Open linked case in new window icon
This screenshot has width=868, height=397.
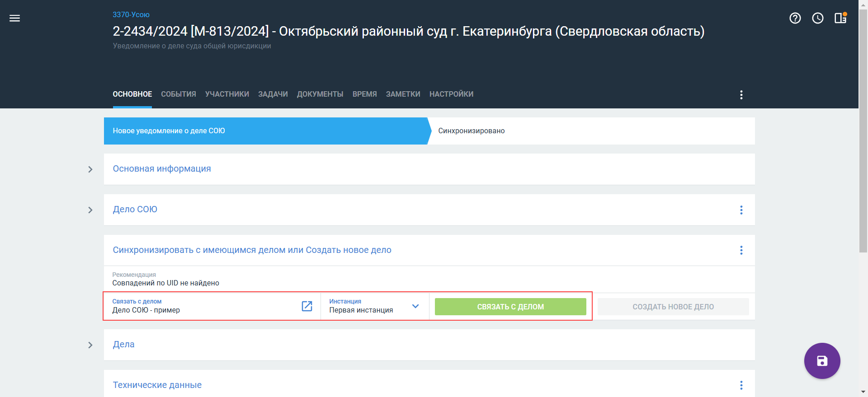coord(307,306)
